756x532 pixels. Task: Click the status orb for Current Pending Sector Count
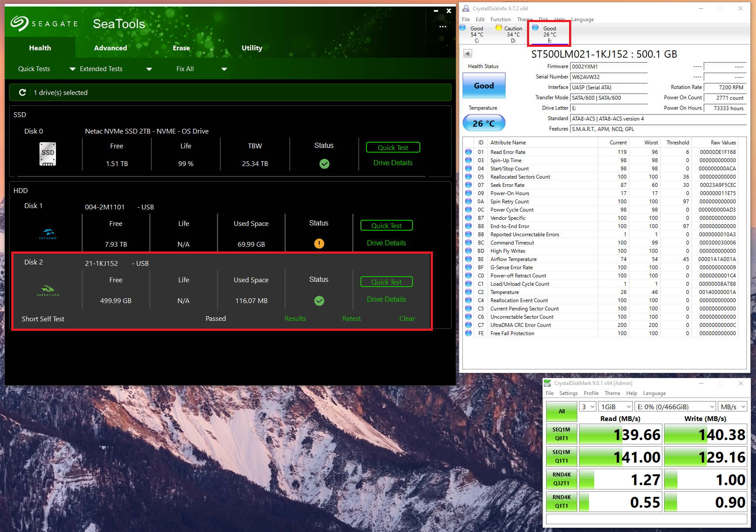click(468, 308)
